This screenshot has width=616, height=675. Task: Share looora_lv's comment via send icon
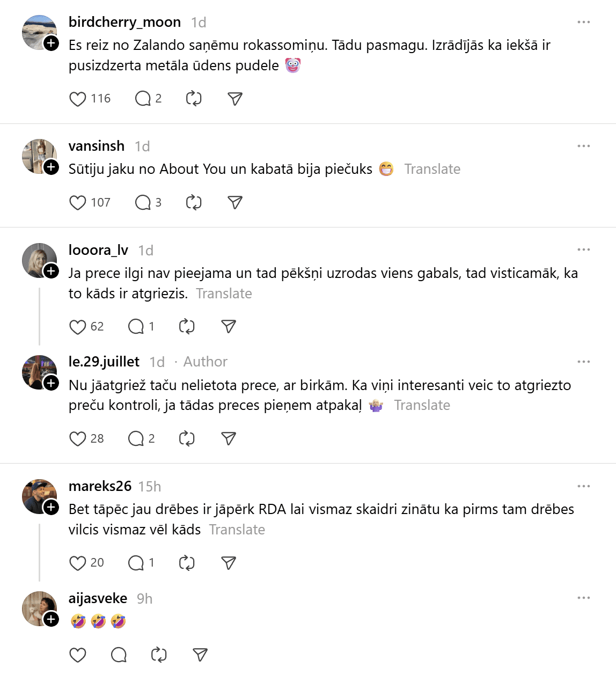point(229,326)
